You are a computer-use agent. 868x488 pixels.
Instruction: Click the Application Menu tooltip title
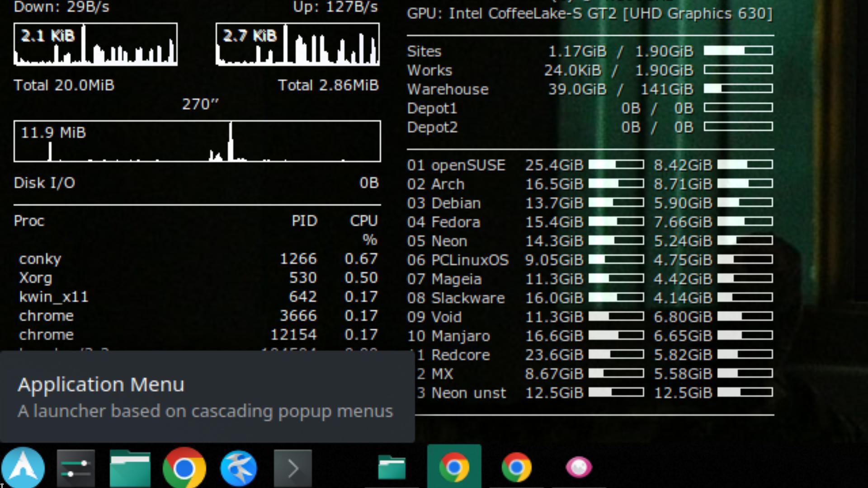(101, 385)
